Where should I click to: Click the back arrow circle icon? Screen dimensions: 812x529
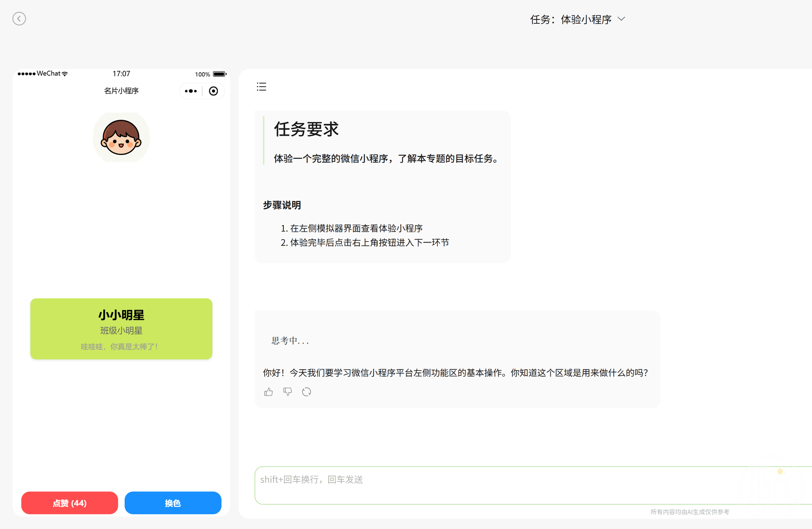point(19,19)
